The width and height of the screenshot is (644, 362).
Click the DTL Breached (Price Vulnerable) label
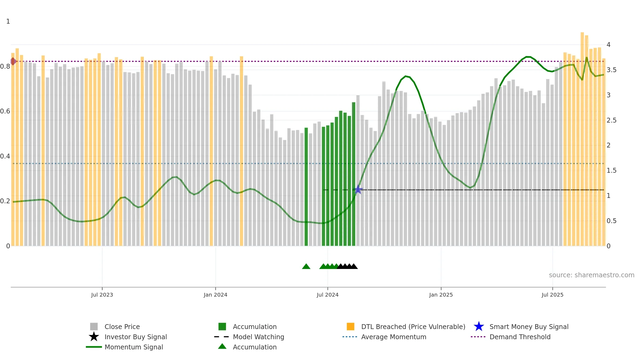(x=413, y=327)
